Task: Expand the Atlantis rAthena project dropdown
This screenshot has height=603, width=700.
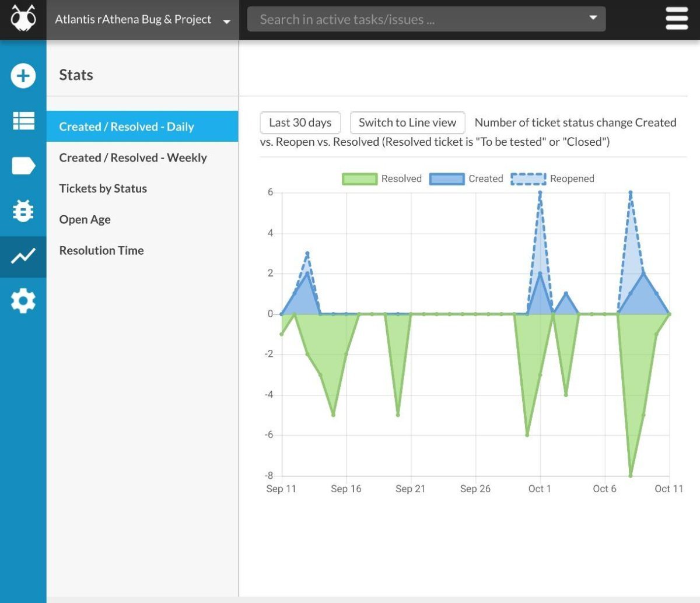Action: tap(142, 20)
